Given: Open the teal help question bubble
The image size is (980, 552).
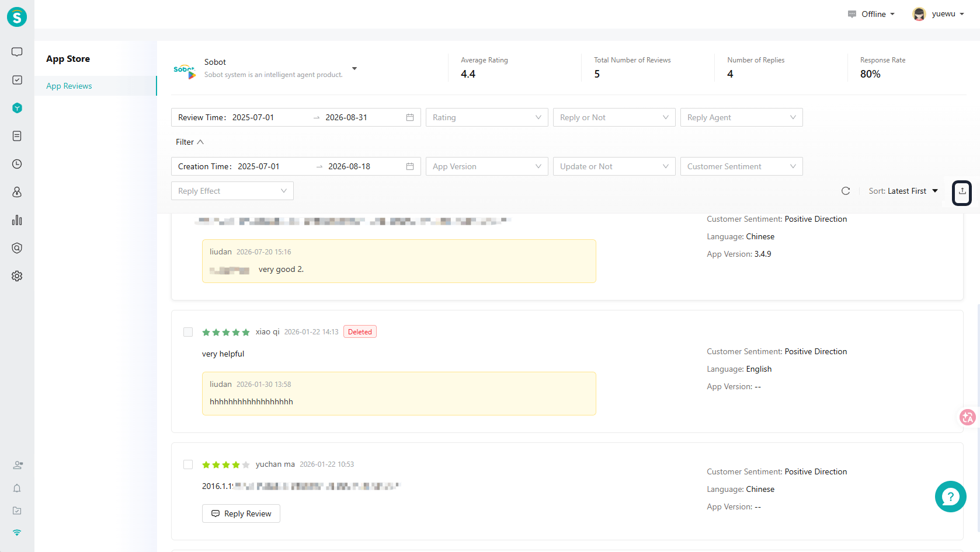Looking at the screenshot, I should point(950,497).
